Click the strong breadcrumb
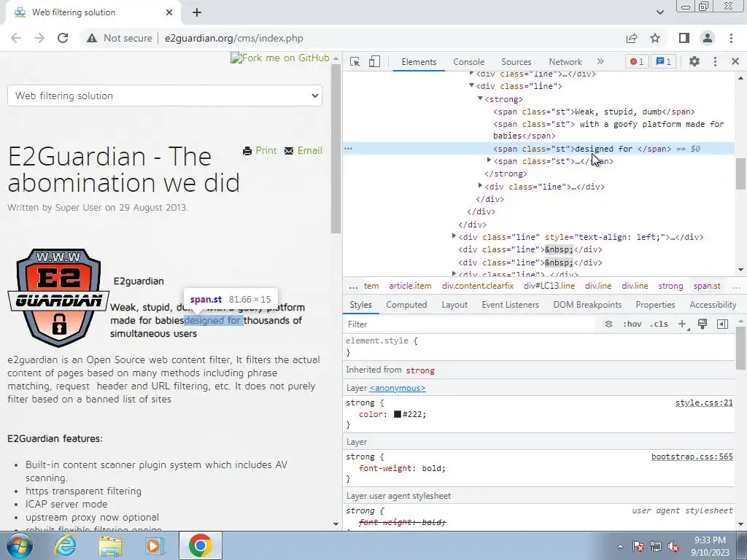The height and width of the screenshot is (560, 747). pos(670,286)
